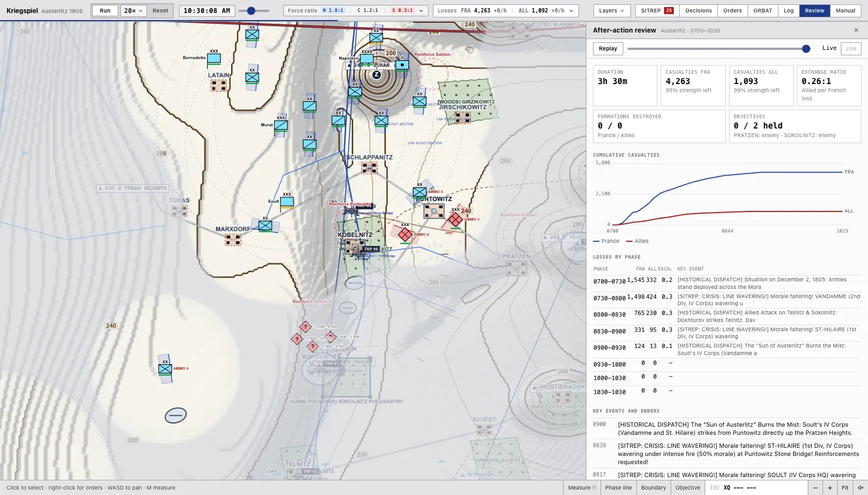Switch to the Orders tab
The height and width of the screenshot is (495, 868).
[x=732, y=11]
